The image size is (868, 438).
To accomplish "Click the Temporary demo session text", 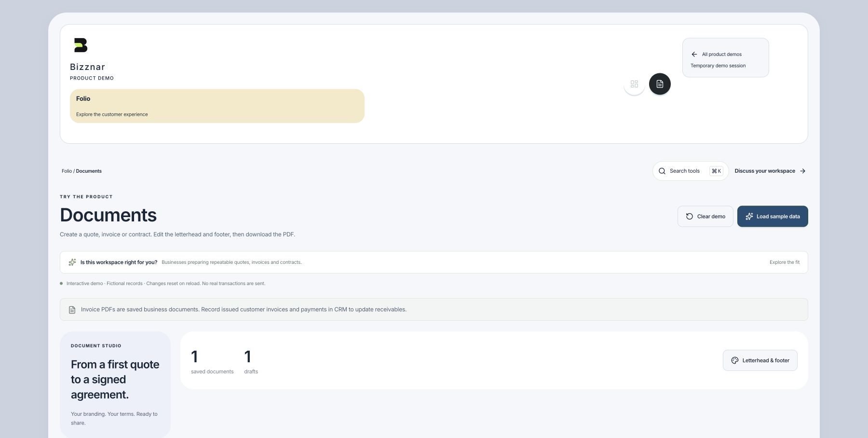I will tap(718, 66).
